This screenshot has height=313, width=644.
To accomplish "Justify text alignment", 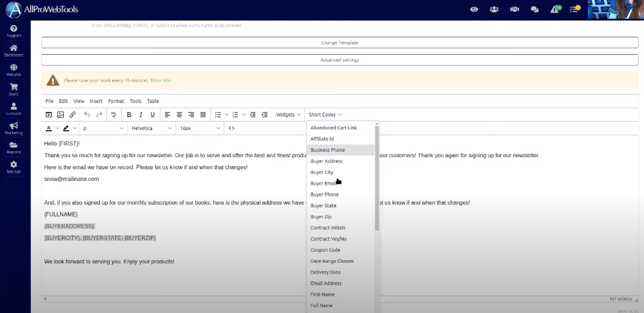I will tap(203, 115).
